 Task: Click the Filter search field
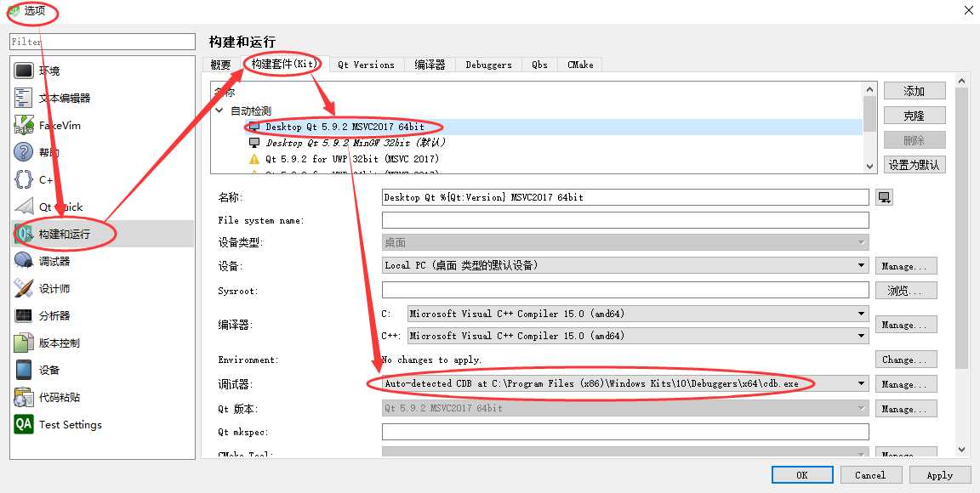click(x=102, y=42)
